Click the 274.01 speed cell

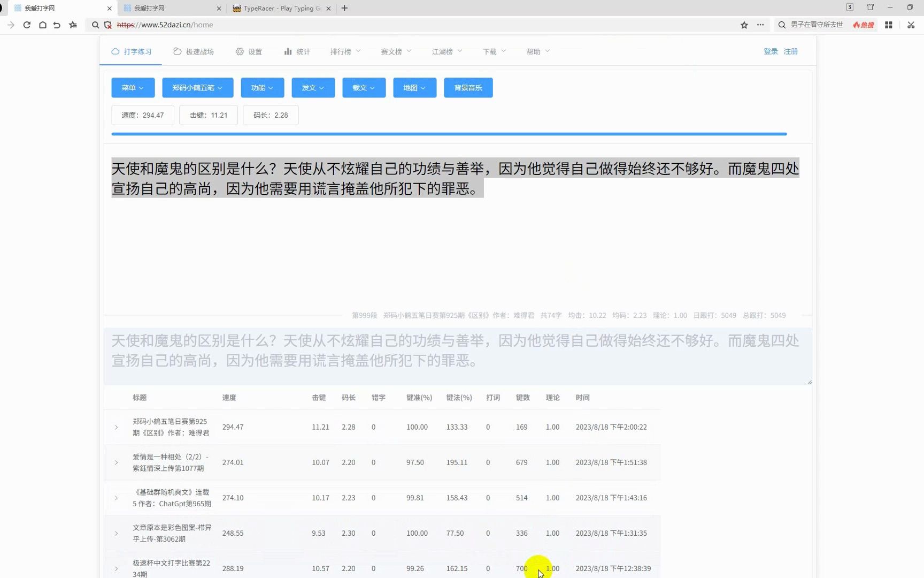233,462
